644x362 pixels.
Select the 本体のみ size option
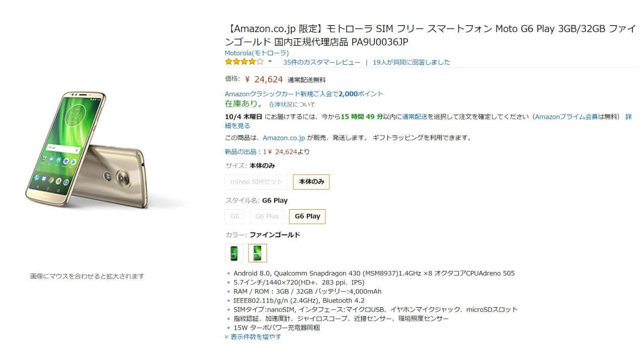pyautogui.click(x=311, y=182)
